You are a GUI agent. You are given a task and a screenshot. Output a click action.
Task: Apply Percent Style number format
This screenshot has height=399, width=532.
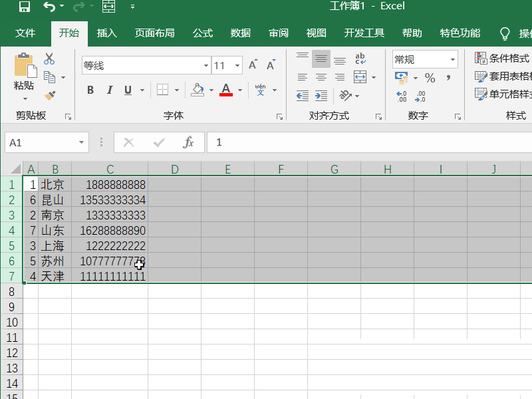tap(430, 78)
